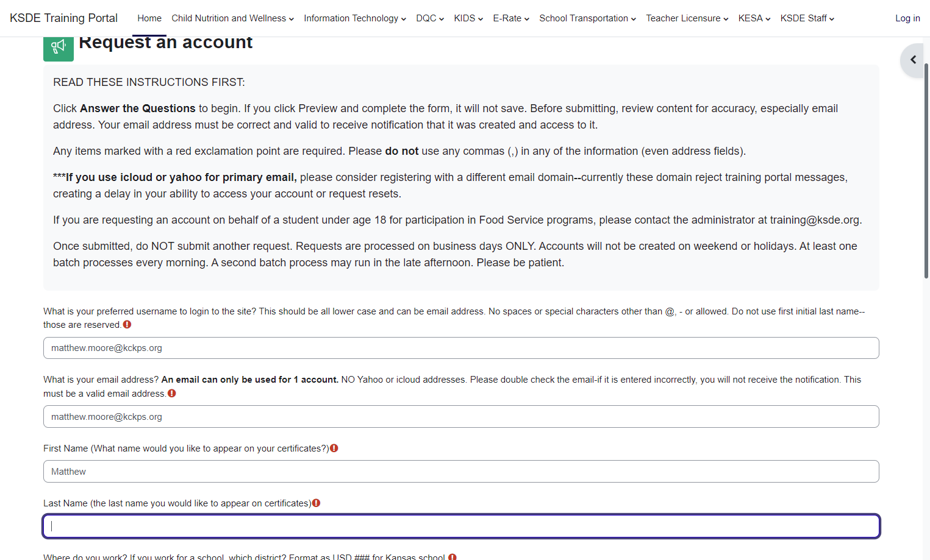
Task: Open the Teacher Licensure dropdown
Action: (x=687, y=18)
